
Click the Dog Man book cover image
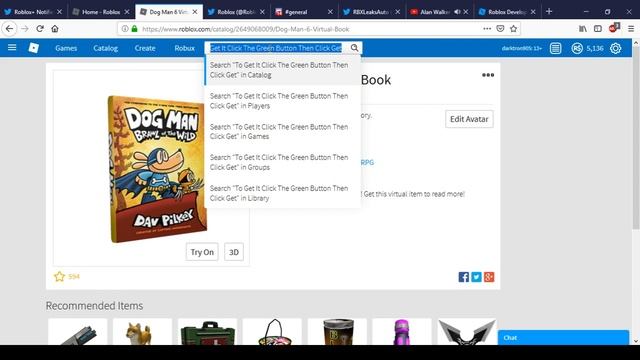click(x=157, y=169)
